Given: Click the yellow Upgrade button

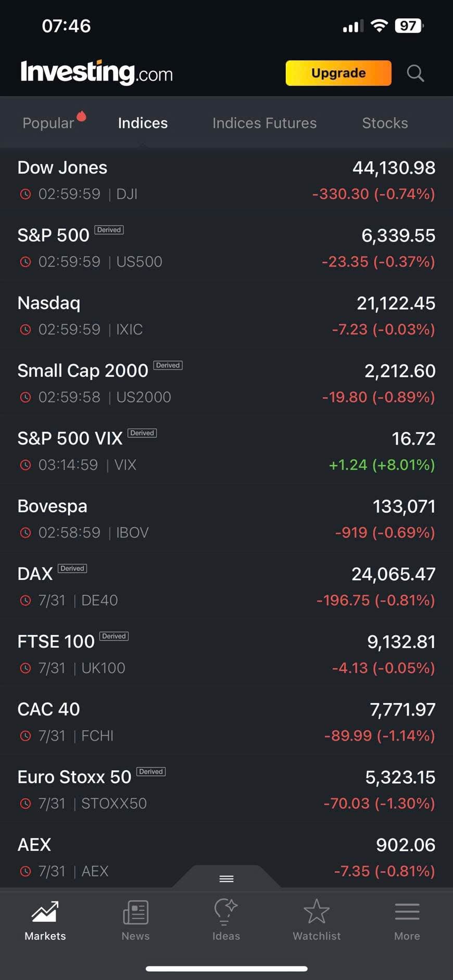Looking at the screenshot, I should tap(338, 73).
